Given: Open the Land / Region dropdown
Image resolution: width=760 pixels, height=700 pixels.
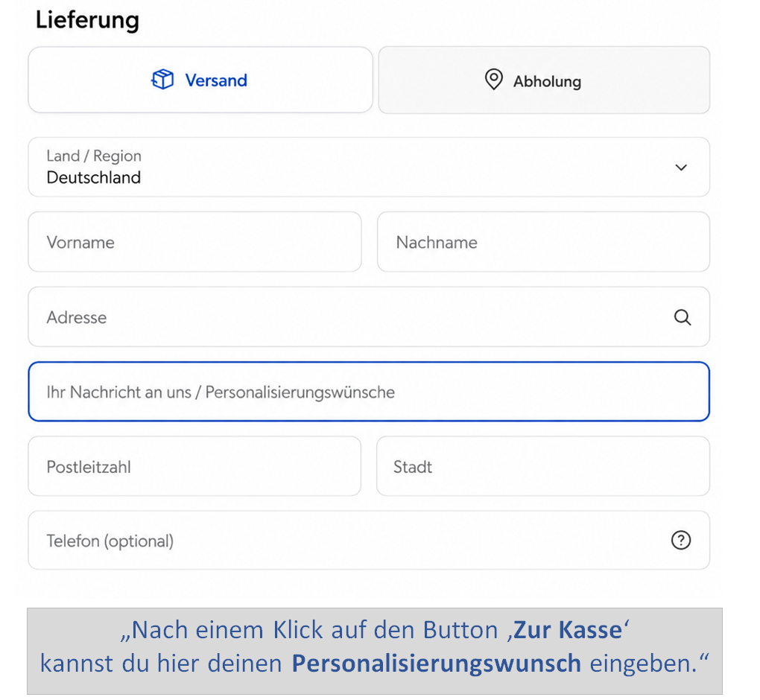Looking at the screenshot, I should pyautogui.click(x=369, y=167).
